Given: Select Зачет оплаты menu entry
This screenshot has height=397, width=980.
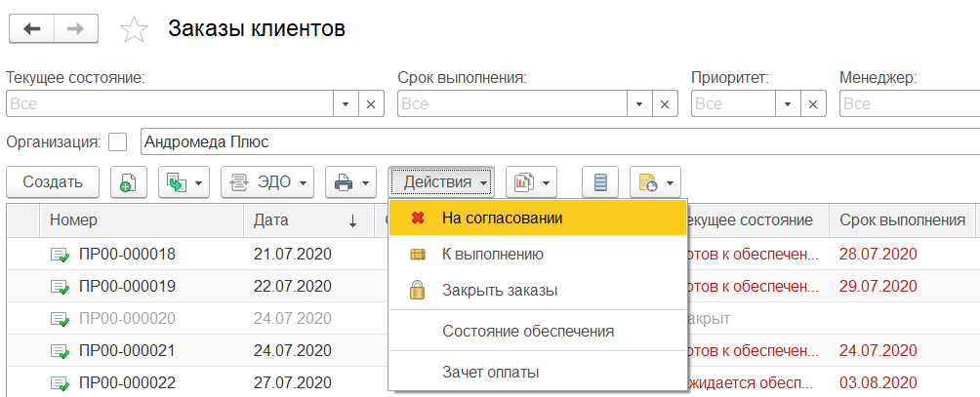Looking at the screenshot, I should click(490, 372).
